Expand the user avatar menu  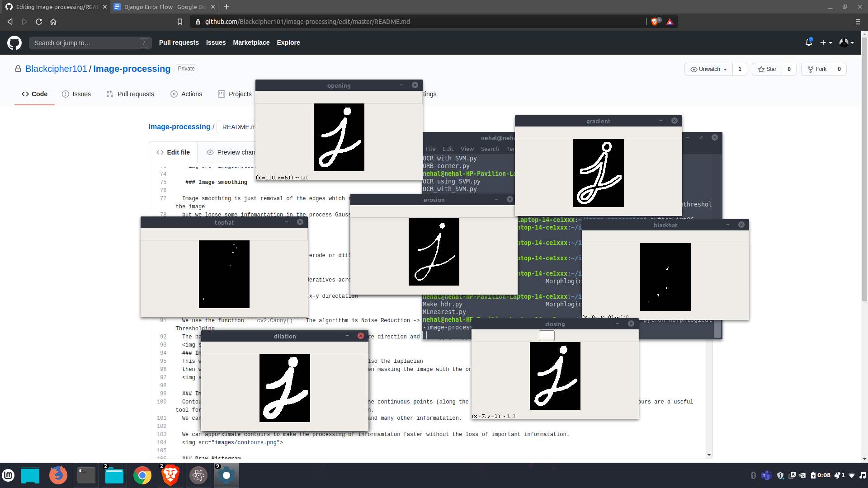coord(846,42)
